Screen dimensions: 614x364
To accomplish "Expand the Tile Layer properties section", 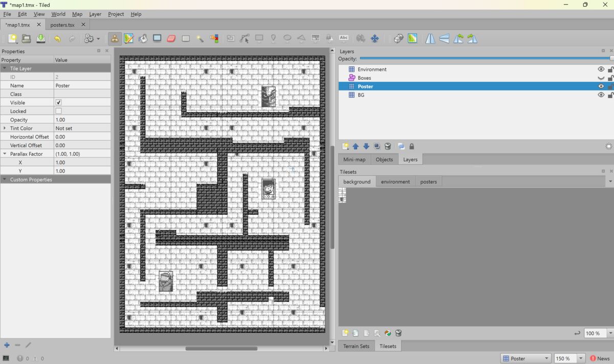I will click(4, 68).
